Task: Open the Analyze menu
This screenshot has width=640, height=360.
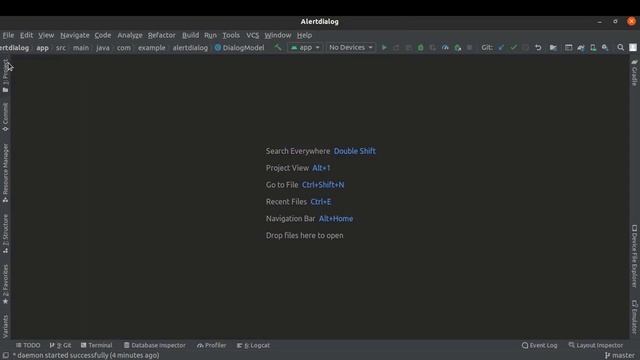Action: (130, 35)
